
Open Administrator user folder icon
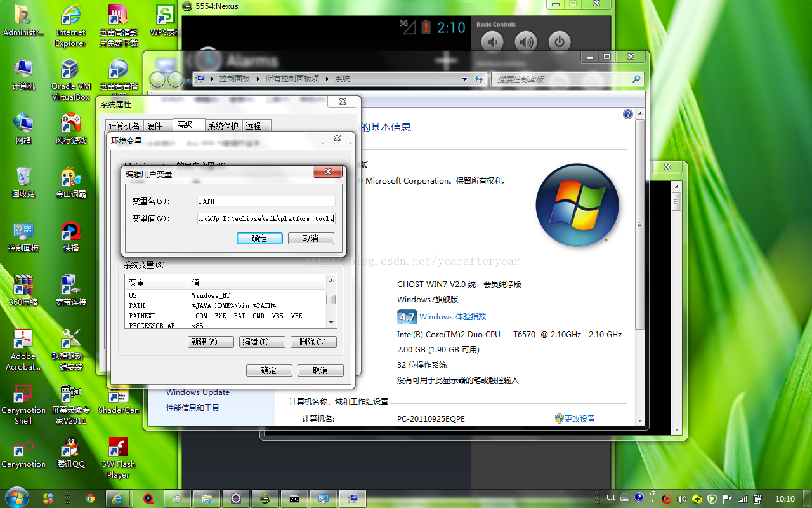(23, 21)
